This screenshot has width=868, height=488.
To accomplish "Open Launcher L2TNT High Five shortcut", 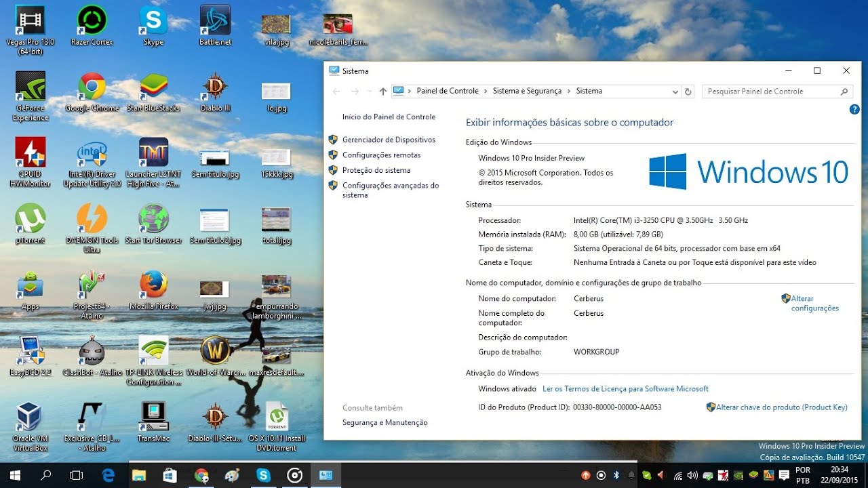I will 153,163.
